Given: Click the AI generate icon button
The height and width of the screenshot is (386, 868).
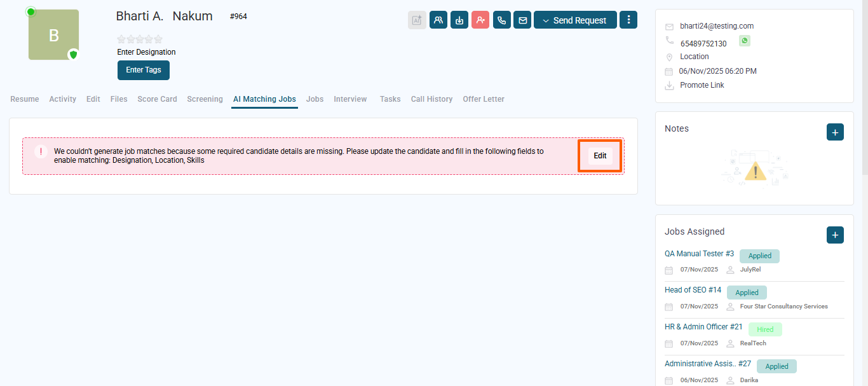Looking at the screenshot, I should 417,20.
